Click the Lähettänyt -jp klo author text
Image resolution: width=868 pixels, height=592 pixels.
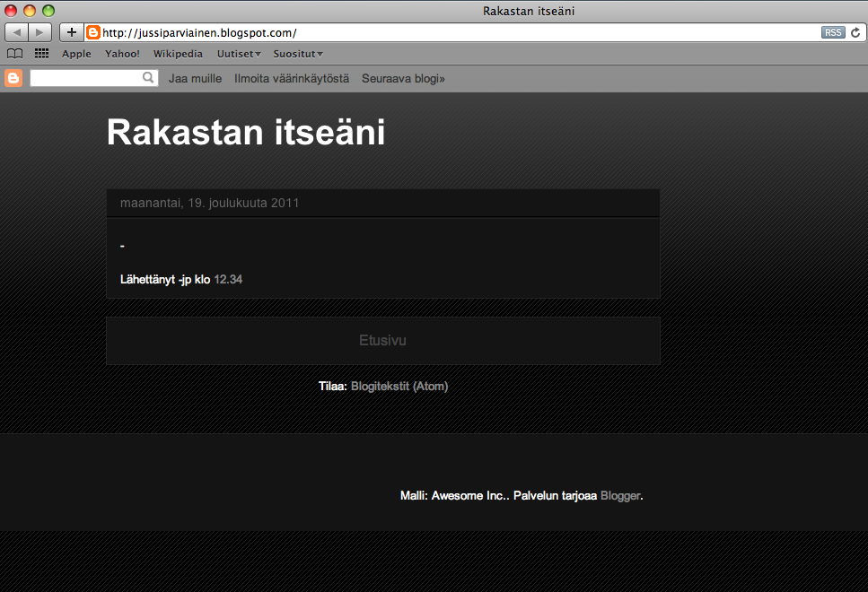pyautogui.click(x=165, y=279)
